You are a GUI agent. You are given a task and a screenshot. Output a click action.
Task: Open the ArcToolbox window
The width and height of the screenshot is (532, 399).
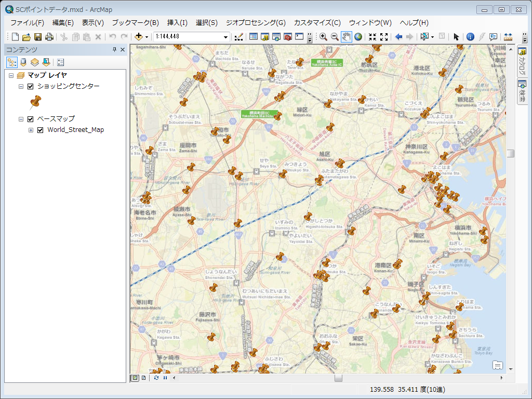(288, 37)
